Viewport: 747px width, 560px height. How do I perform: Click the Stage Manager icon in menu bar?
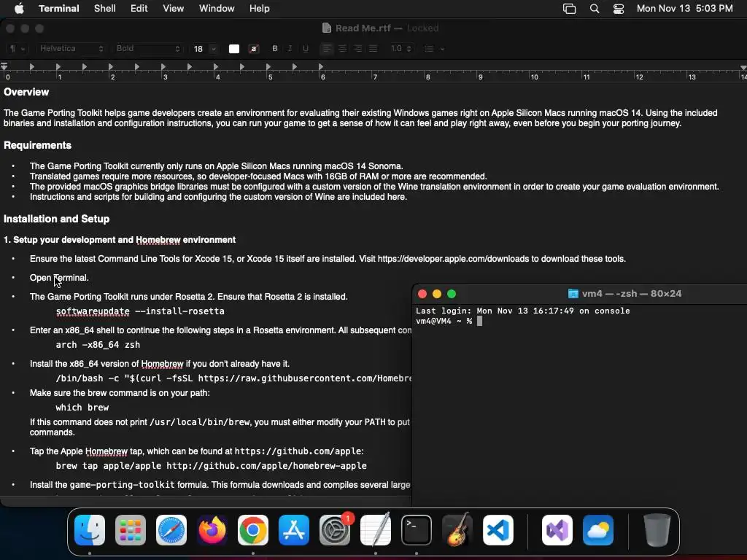click(x=569, y=9)
